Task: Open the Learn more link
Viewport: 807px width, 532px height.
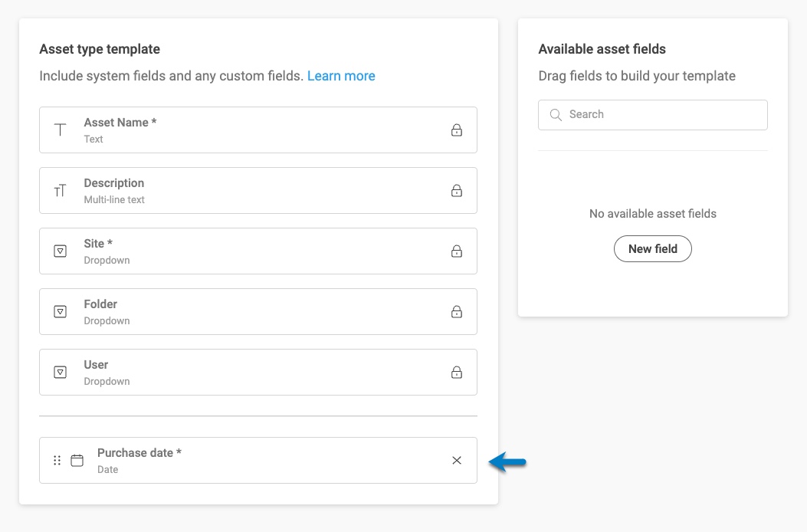Action: tap(341, 76)
